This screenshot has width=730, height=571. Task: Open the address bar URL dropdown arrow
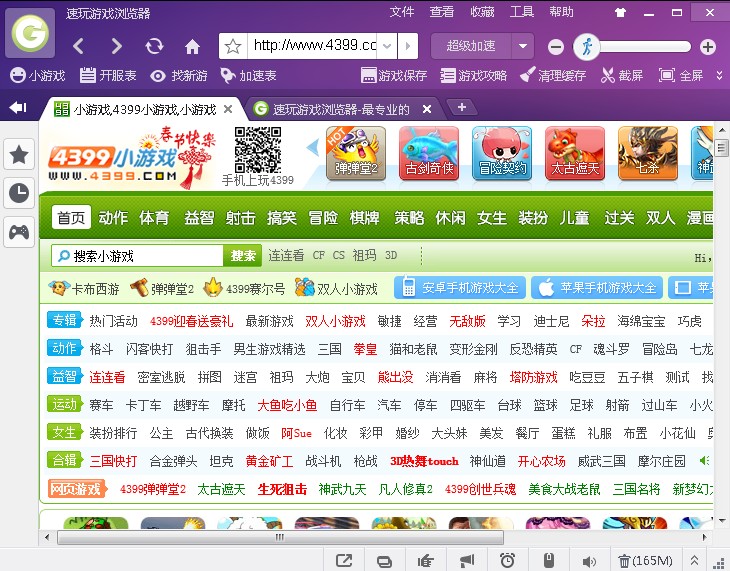[407, 46]
